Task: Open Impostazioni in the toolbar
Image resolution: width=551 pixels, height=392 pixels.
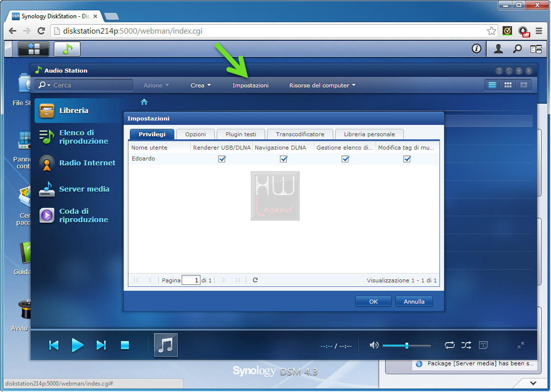Action: click(250, 85)
